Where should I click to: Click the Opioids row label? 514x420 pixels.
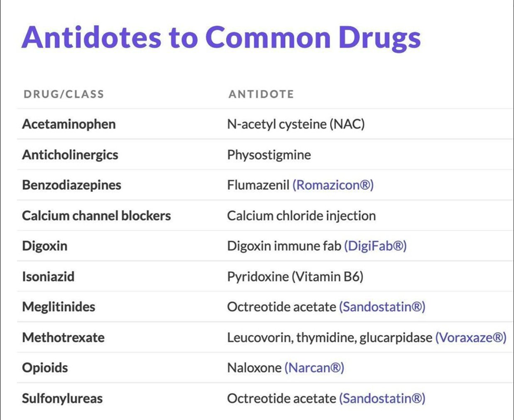(45, 368)
